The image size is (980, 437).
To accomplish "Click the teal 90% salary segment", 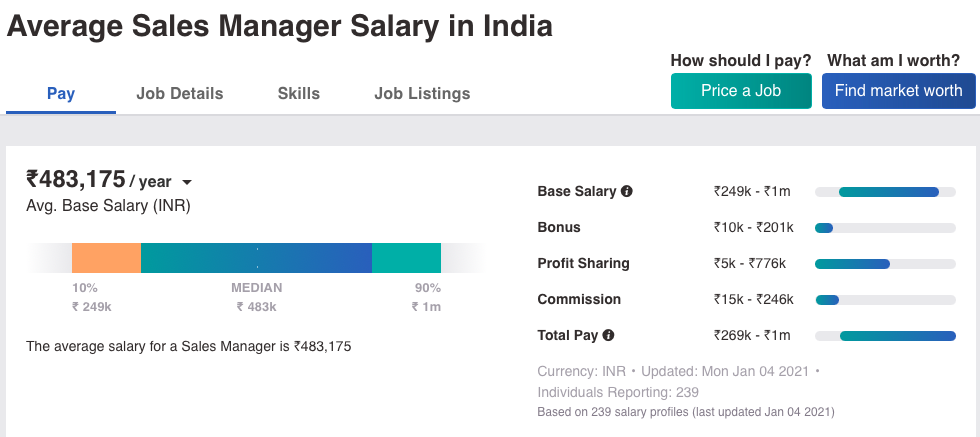I will pyautogui.click(x=406, y=258).
